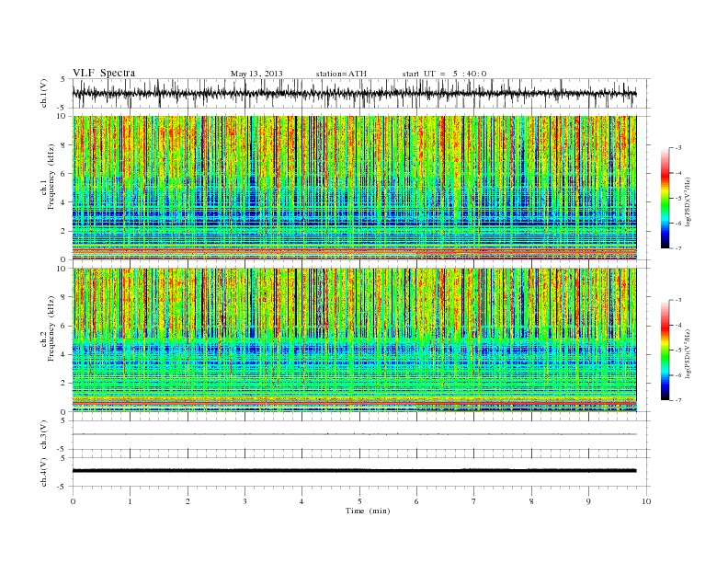The height and width of the screenshot is (563, 728).
Task: Click the "4" minute tick label
Action: 301,501
